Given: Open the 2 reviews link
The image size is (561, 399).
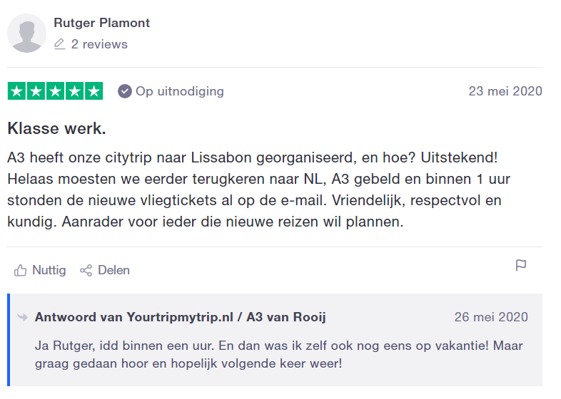Looking at the screenshot, I should click(99, 44).
